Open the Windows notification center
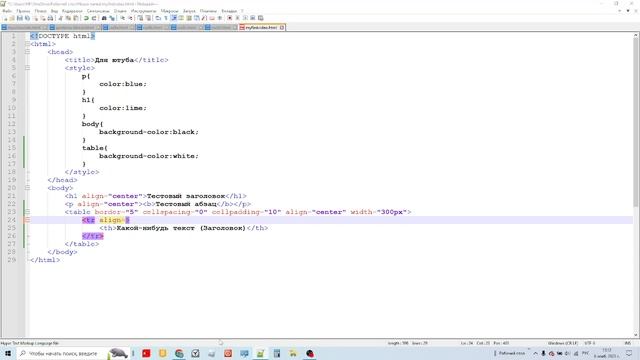The image size is (640, 360). click(x=629, y=353)
